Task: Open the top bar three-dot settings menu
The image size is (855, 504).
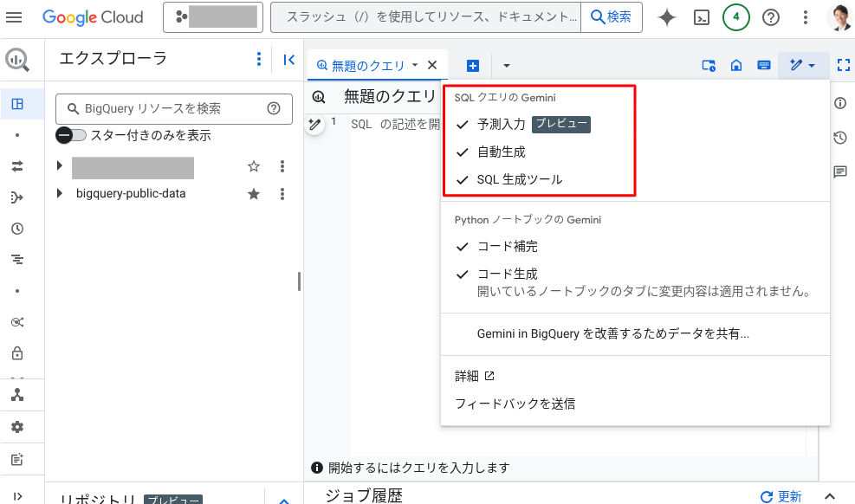Action: 806,17
